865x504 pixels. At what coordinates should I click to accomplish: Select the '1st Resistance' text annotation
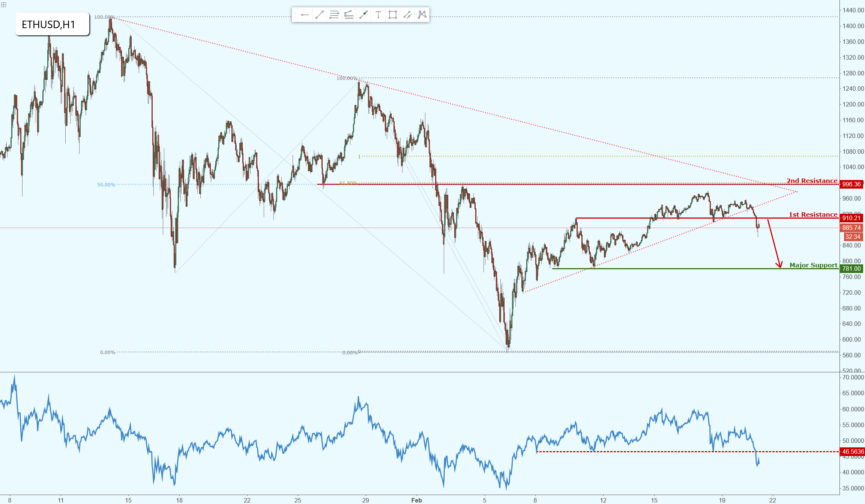[x=813, y=214]
